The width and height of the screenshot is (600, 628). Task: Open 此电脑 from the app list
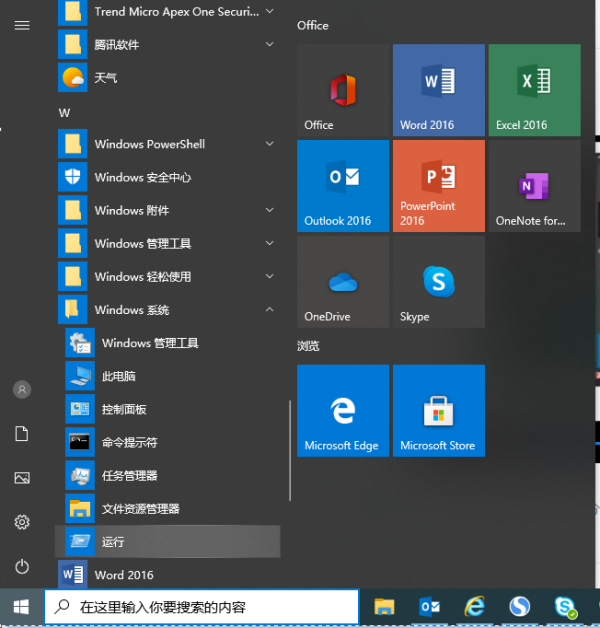pos(168,376)
